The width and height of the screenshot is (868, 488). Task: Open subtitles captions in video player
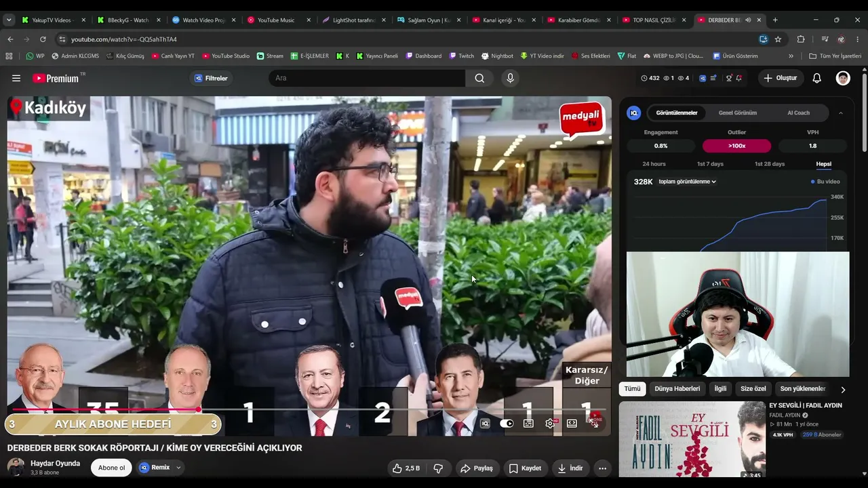[x=528, y=423]
